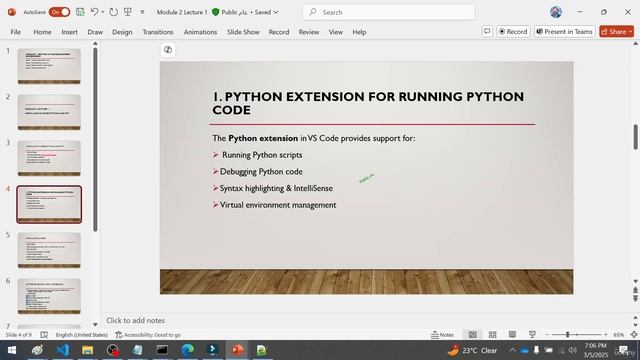Open the File menu
Image resolution: width=640 pixels, height=360 pixels.
click(x=16, y=32)
